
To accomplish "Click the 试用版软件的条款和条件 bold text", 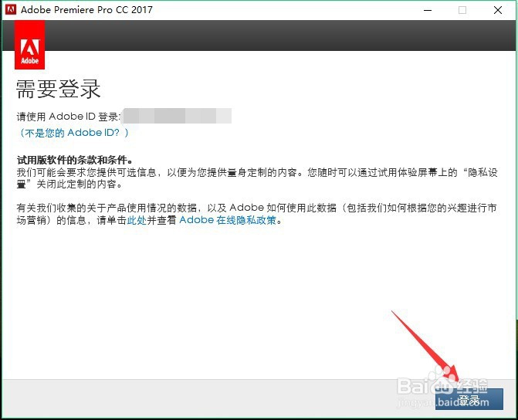I will tap(75, 161).
